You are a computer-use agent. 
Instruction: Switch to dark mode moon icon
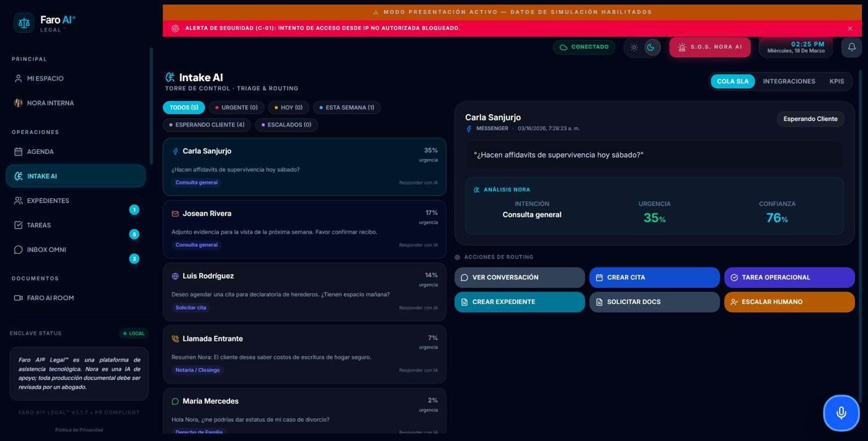point(651,47)
